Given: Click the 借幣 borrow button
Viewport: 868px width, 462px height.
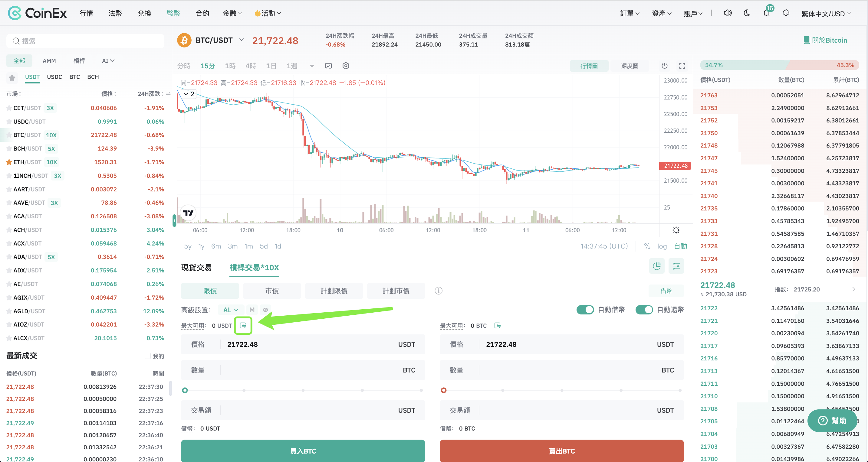Looking at the screenshot, I should (x=666, y=291).
